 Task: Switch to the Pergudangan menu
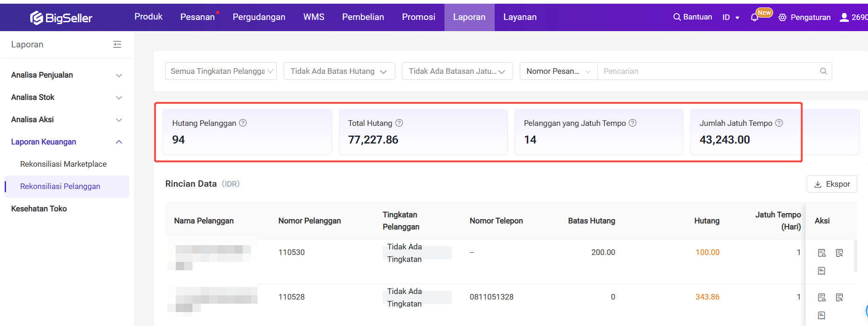pos(259,17)
